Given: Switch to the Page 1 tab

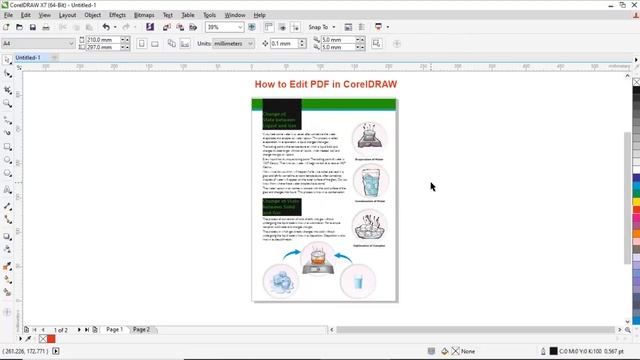Looking at the screenshot, I should click(x=114, y=329).
